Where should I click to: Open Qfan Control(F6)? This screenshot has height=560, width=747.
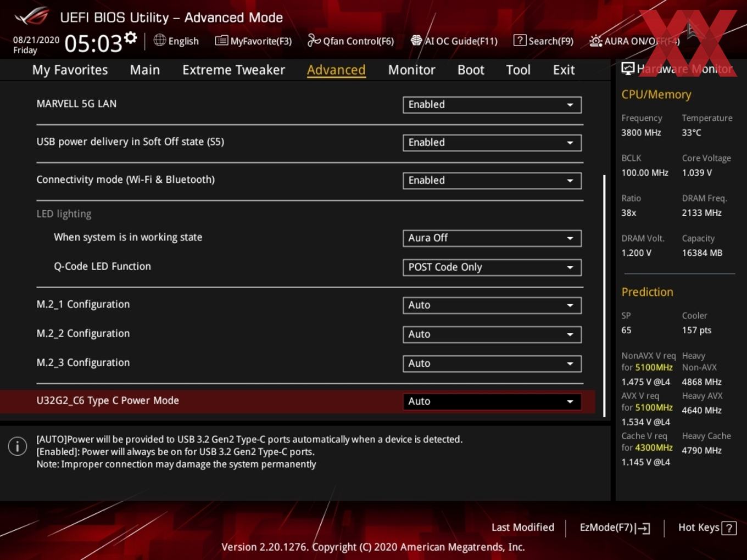click(350, 41)
